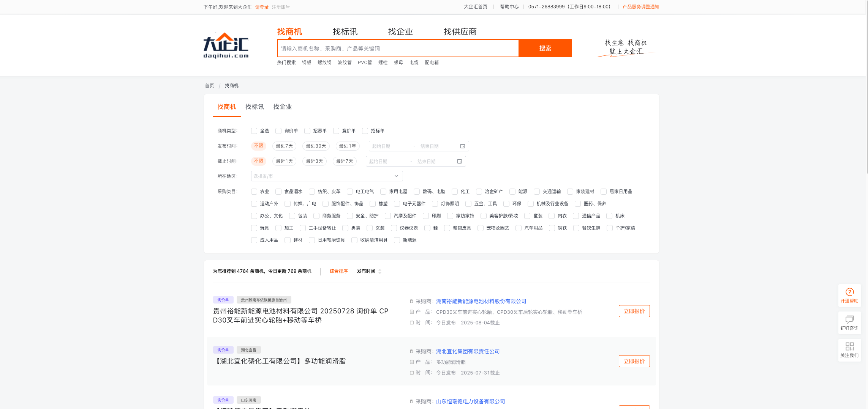Click hot search keyword 螺纹钢
This screenshot has width=868, height=409.
point(324,63)
